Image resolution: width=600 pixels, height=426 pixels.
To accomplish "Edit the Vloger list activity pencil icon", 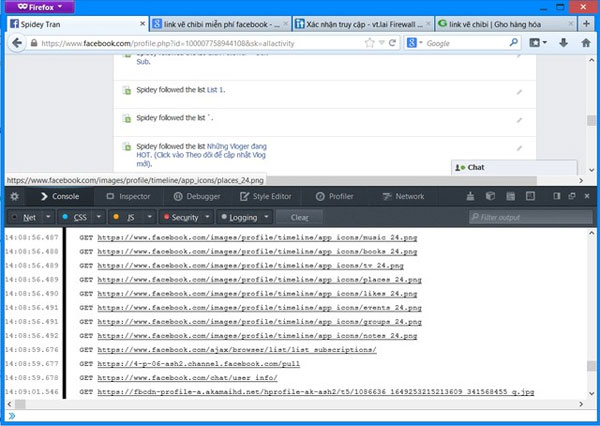I will pos(519,148).
